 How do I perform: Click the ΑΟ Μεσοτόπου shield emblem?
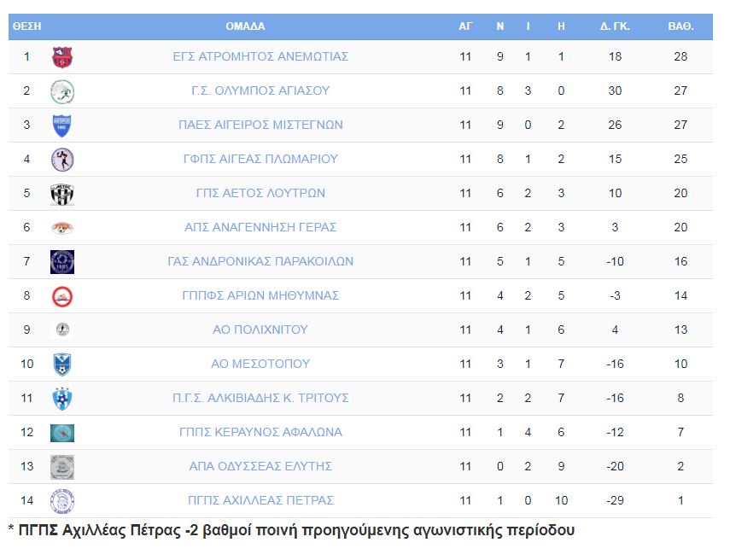point(62,365)
